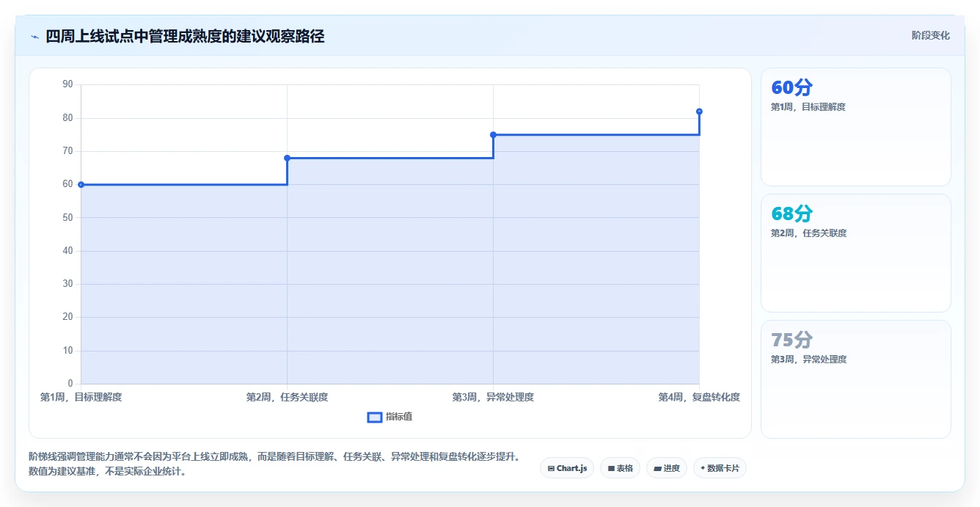Select the 数据卡片 tag chip
The image size is (980, 507).
pyautogui.click(x=720, y=468)
